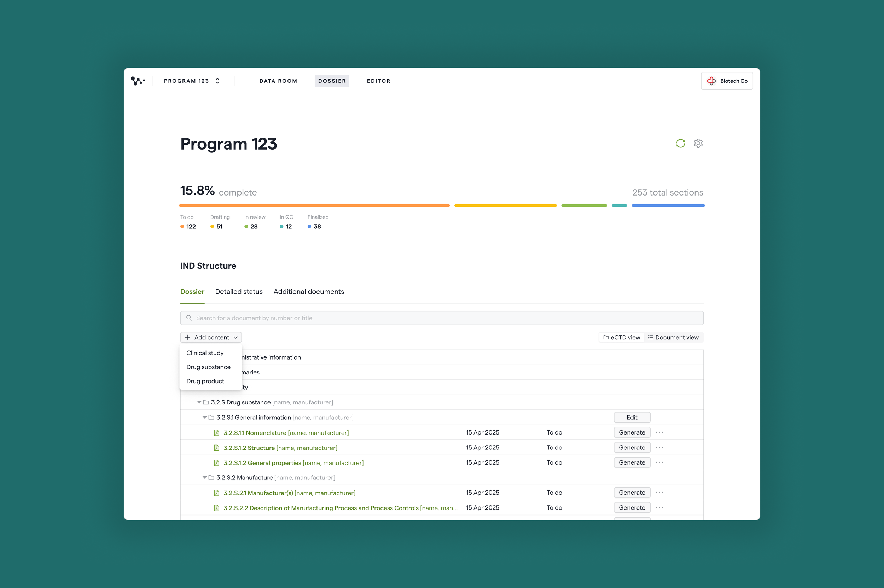Screen dimensions: 884x588
Task: Click the blue Finalized progress segment
Action: click(x=668, y=205)
